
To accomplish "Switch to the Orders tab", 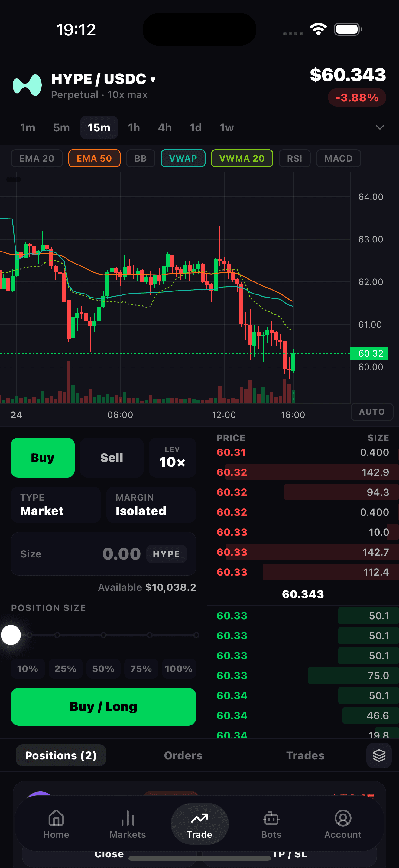I will tap(183, 755).
